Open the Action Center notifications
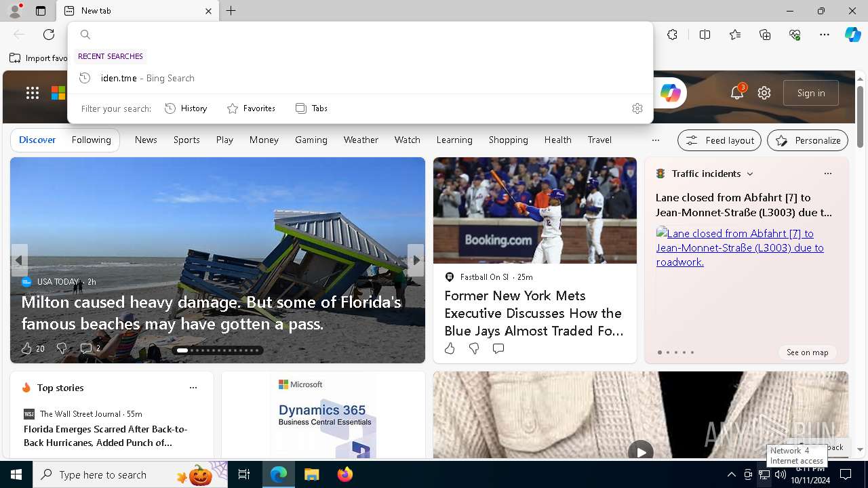The height and width of the screenshot is (488, 868). point(846,474)
